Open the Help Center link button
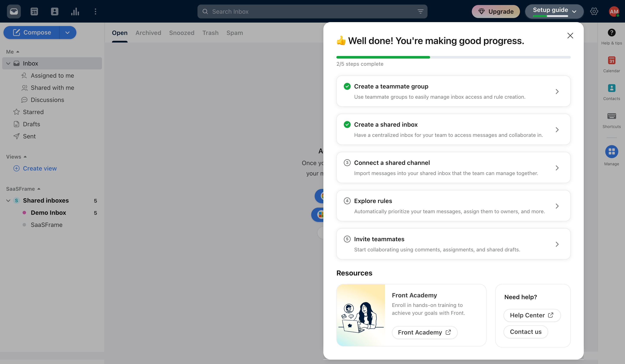 [x=532, y=315]
